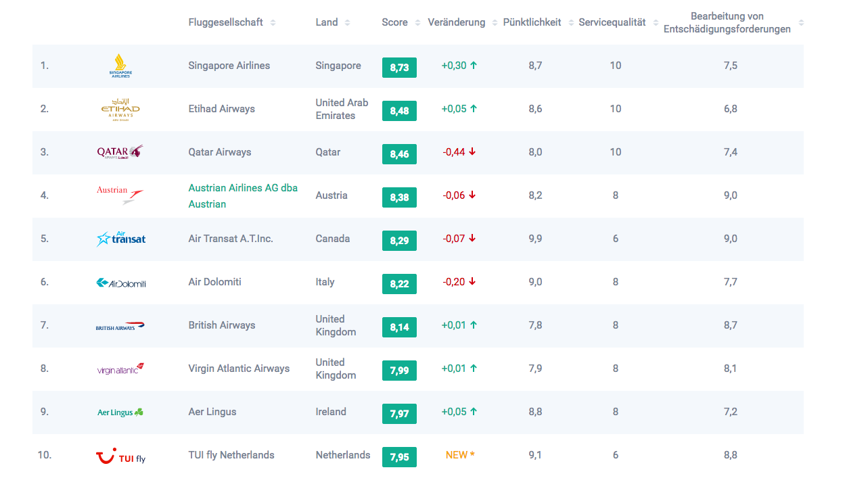Click the NEW * label for TUI fly
This screenshot has width=868, height=497.
point(460,455)
